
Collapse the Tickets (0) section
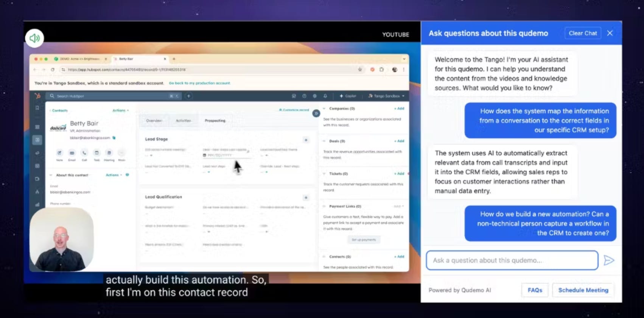click(324, 174)
